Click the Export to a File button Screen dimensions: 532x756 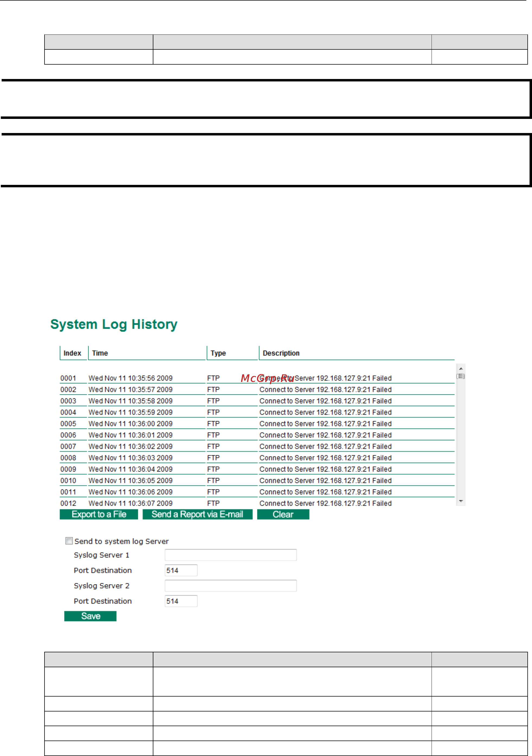point(99,514)
